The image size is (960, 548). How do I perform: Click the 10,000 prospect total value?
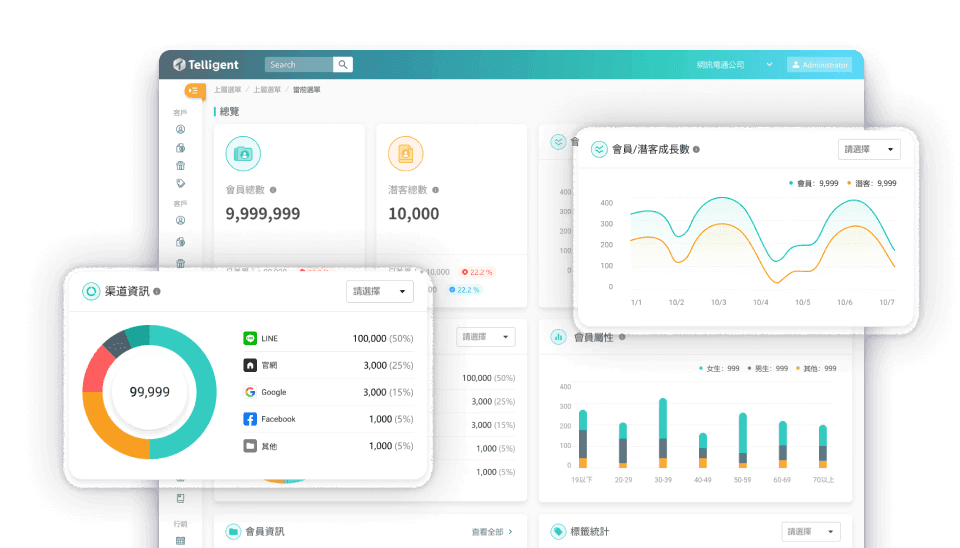click(x=414, y=214)
